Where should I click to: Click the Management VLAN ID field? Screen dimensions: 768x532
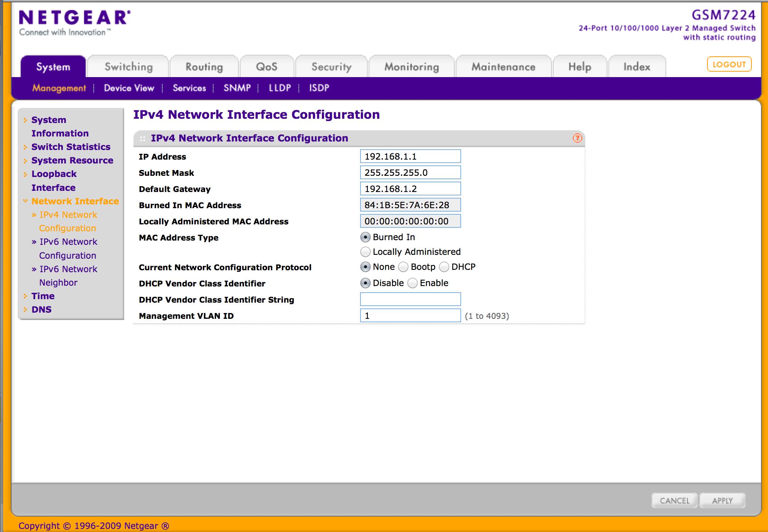(x=410, y=316)
